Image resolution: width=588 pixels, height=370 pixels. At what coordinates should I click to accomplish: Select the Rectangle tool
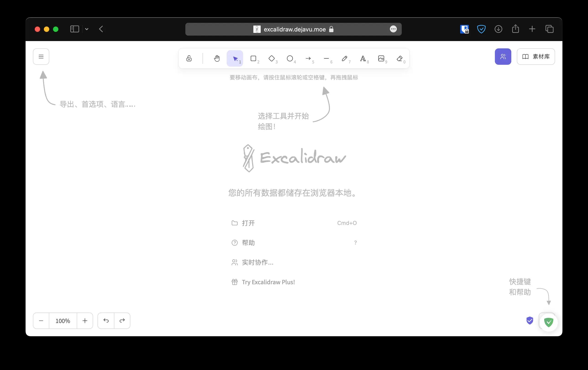253,59
